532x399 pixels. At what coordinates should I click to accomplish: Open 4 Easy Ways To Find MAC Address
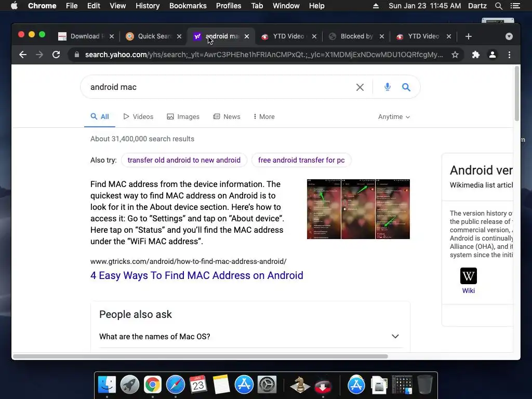pyautogui.click(x=197, y=275)
